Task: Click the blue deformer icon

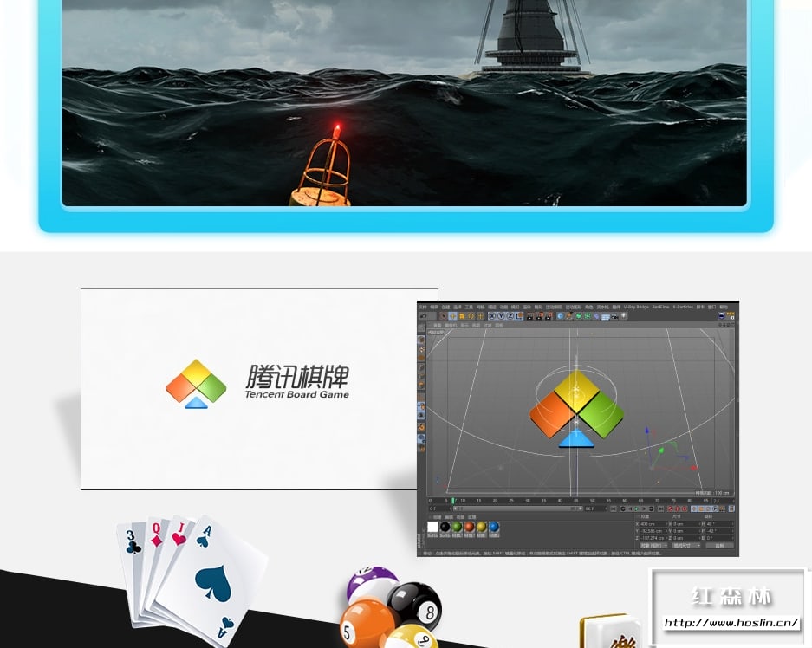Action: tap(596, 315)
